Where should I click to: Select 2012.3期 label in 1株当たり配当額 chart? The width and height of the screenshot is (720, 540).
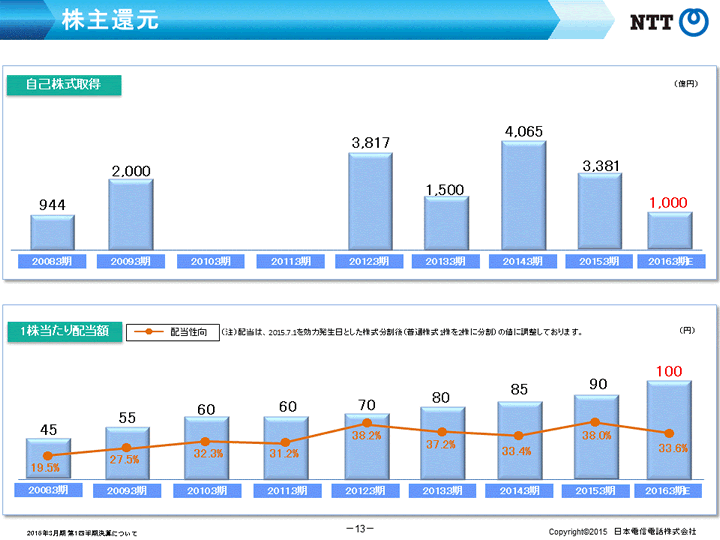[366, 491]
